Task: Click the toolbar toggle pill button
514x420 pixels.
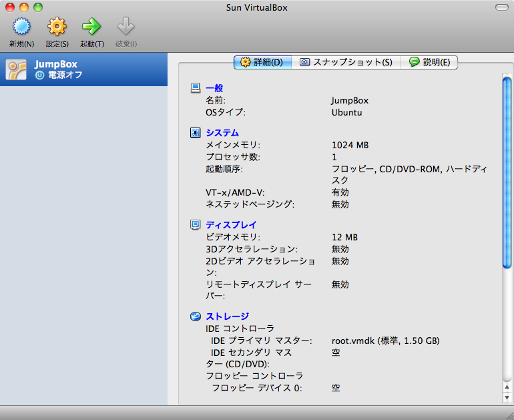Action: point(501,7)
